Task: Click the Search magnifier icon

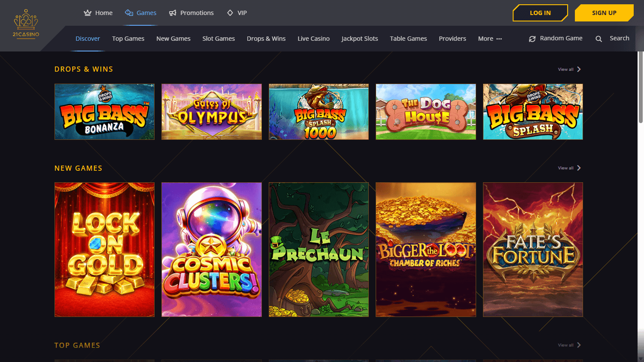Action: point(598,39)
